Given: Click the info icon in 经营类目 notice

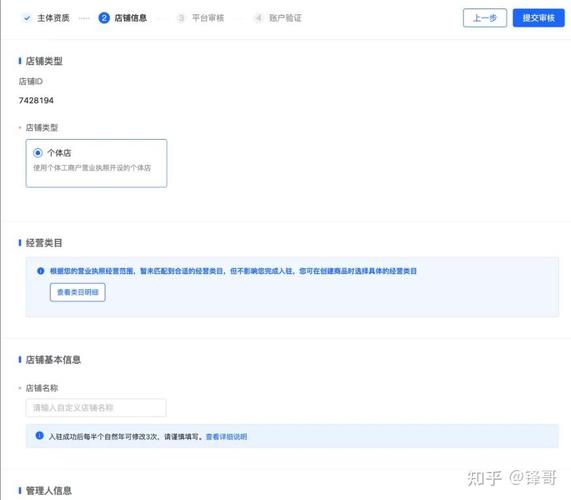Looking at the screenshot, I should click(40, 271).
